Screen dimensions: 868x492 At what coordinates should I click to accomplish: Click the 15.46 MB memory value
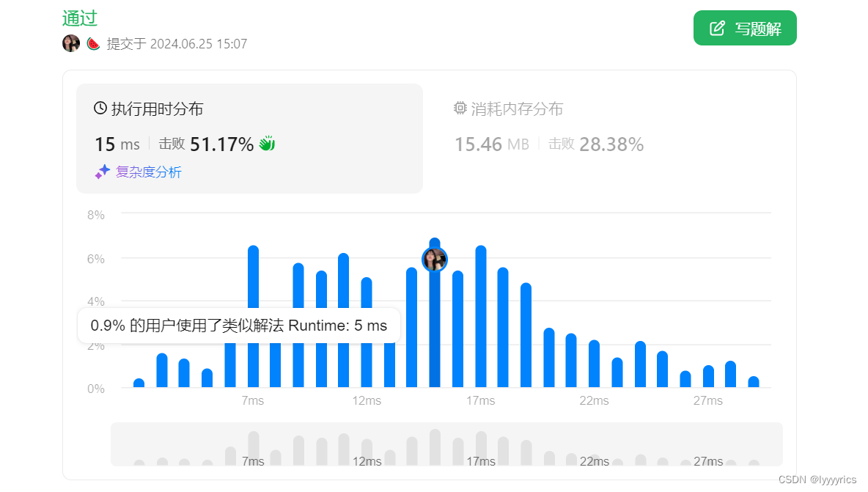[492, 144]
